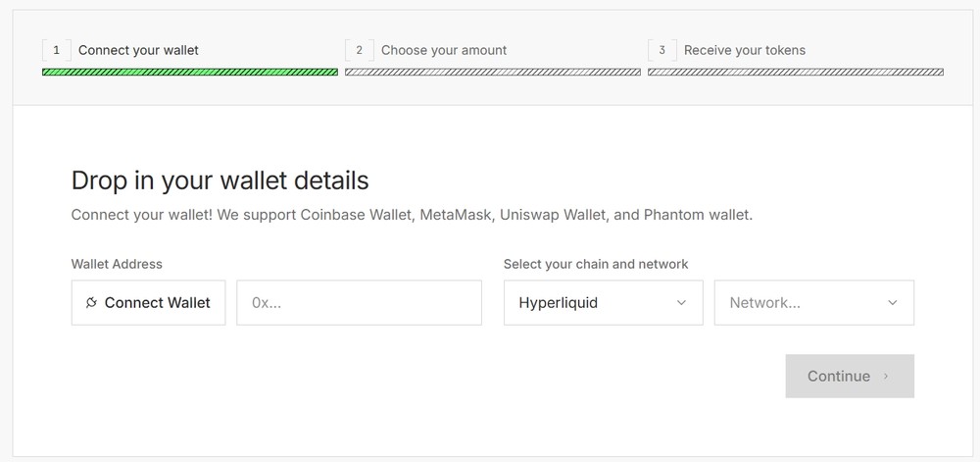Click the step number 1 badge
Screen dimensions: 980x462
56,50
